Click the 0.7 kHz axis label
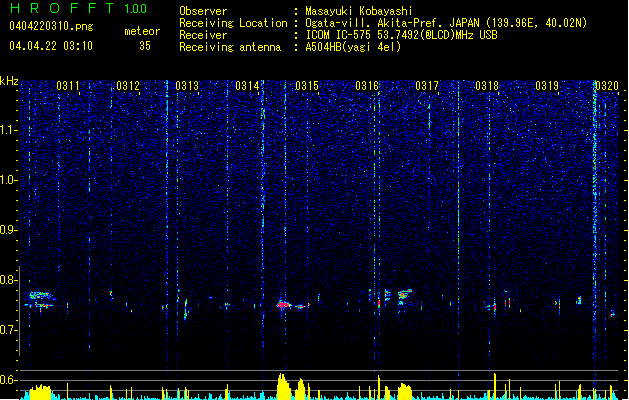Viewport: 629px width, 400px height. tap(9, 330)
